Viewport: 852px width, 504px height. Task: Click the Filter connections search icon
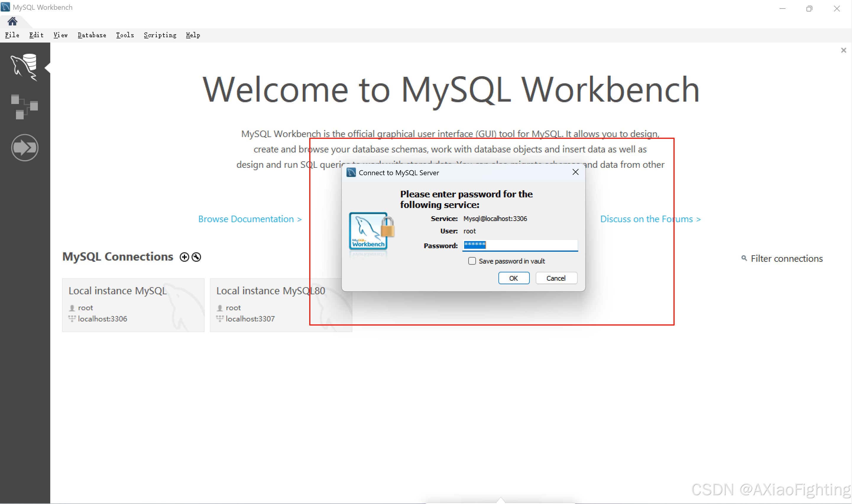click(x=744, y=258)
